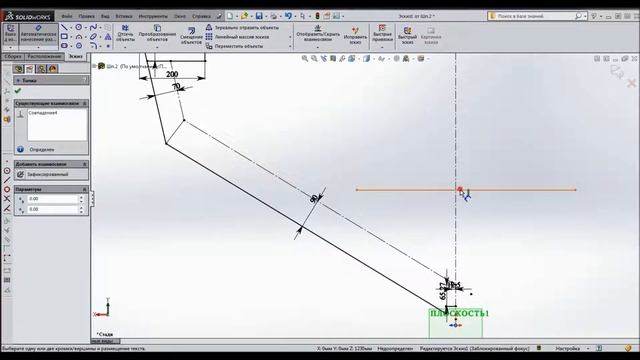The image size is (640, 360).
Task: Select the Line sketch tool
Action: (64, 27)
